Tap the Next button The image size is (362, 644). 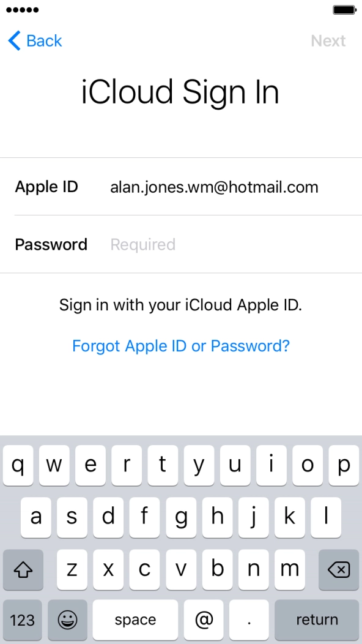pos(328,40)
